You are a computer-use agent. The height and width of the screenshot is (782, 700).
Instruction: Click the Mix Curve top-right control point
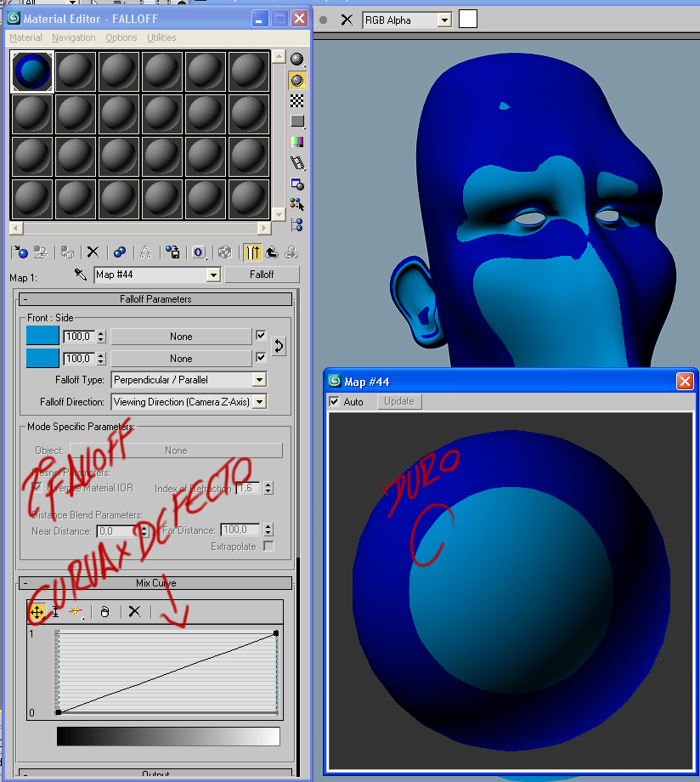276,633
